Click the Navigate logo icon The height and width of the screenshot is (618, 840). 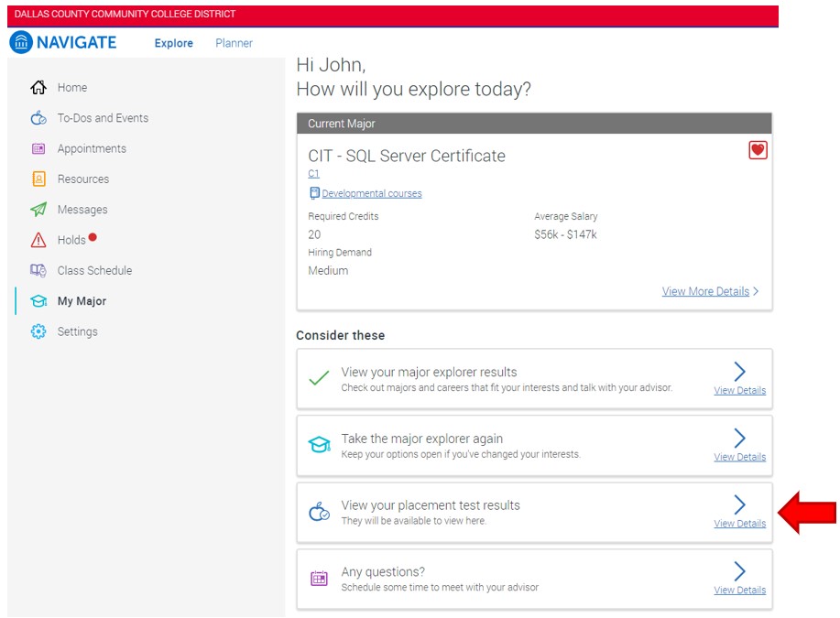pos(20,42)
